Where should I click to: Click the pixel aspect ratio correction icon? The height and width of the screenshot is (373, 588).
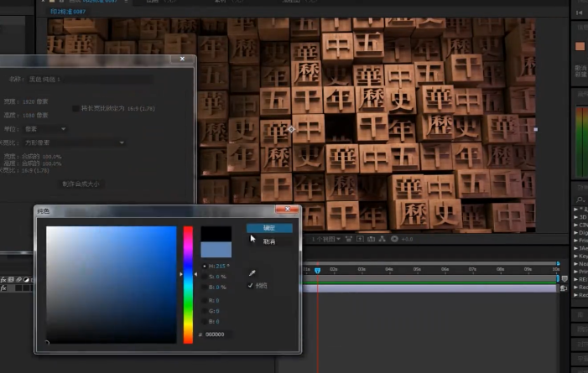[x=349, y=239]
